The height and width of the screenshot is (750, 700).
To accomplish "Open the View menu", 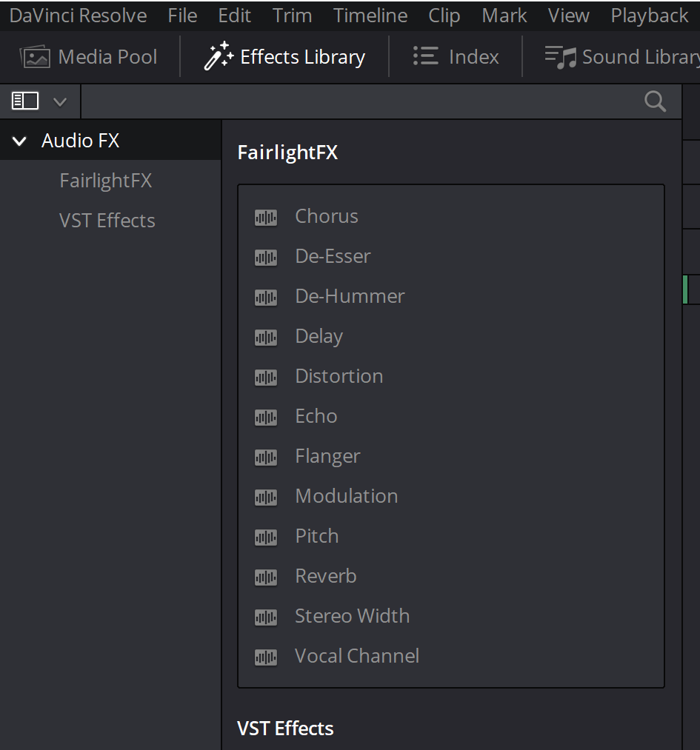I will click(568, 16).
